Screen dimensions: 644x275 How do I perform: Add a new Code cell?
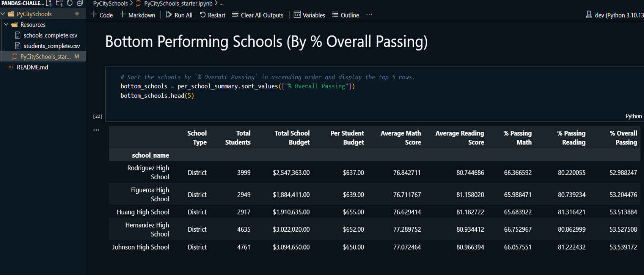point(102,15)
